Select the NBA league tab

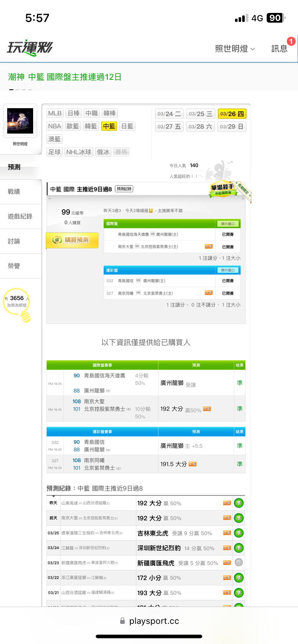55,126
